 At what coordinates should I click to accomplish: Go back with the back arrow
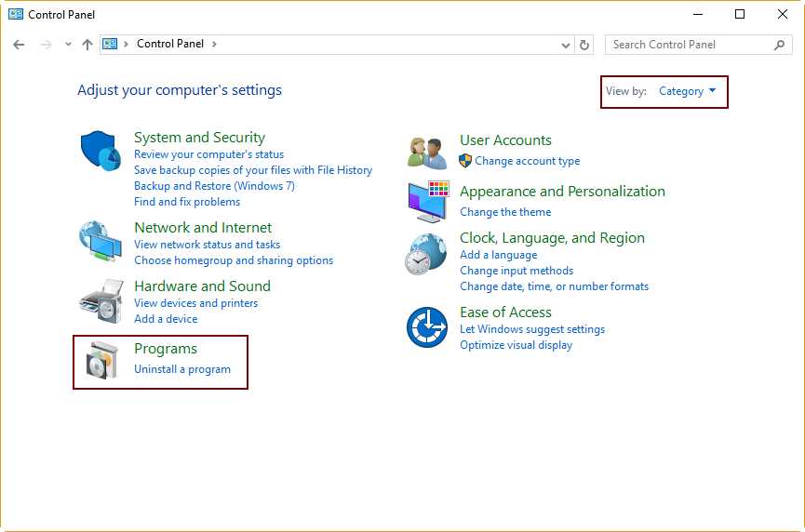coord(19,45)
